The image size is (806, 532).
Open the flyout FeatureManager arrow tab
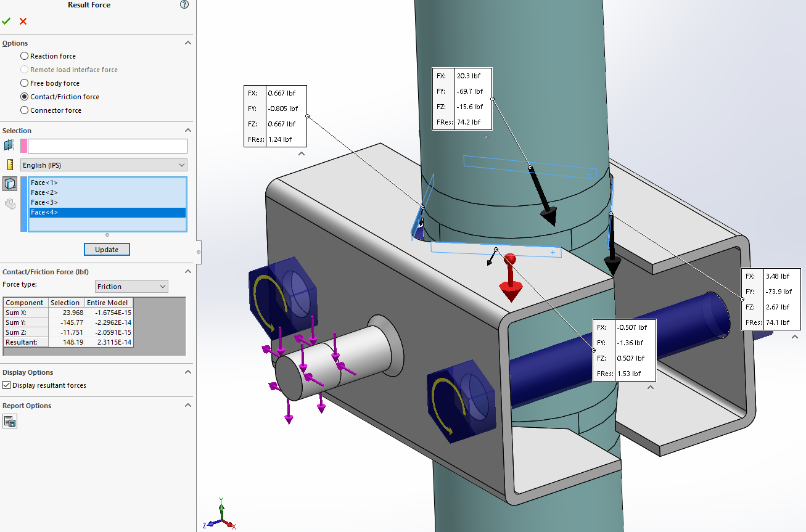click(198, 252)
